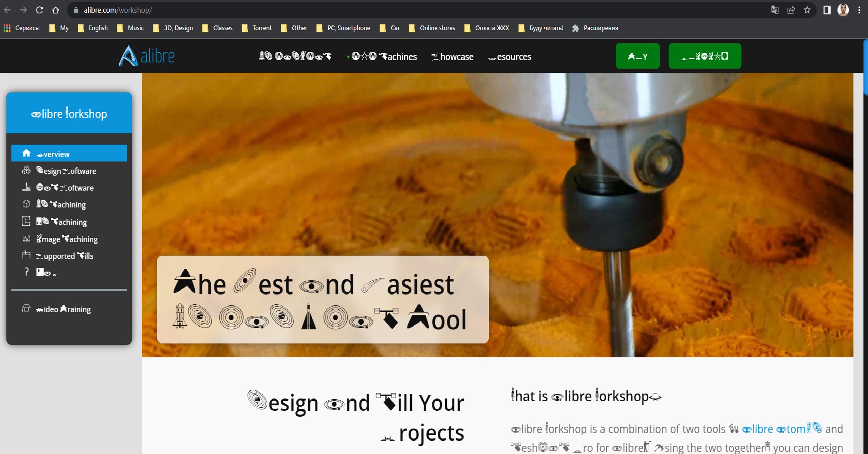Share this page via the share icon
Viewport: 868px width, 454px height.
[x=791, y=10]
